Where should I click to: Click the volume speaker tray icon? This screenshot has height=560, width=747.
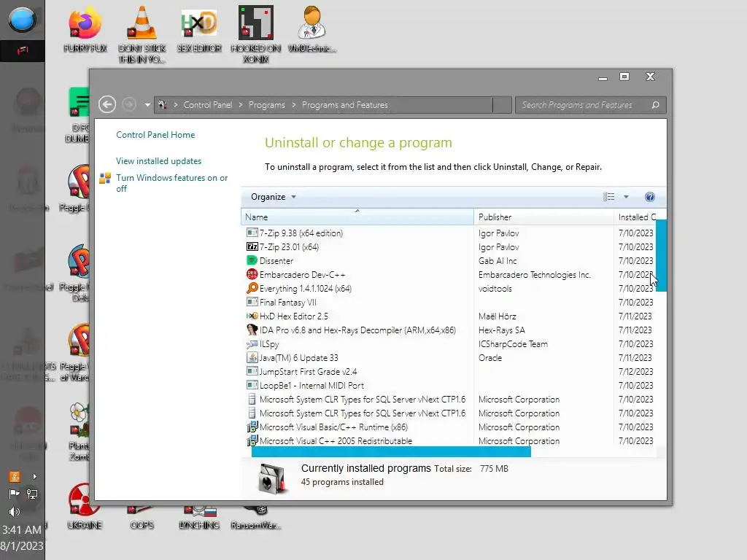pos(15,511)
